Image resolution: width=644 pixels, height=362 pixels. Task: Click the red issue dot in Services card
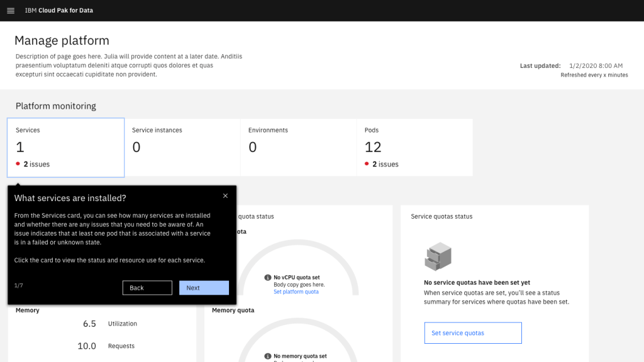coord(18,164)
